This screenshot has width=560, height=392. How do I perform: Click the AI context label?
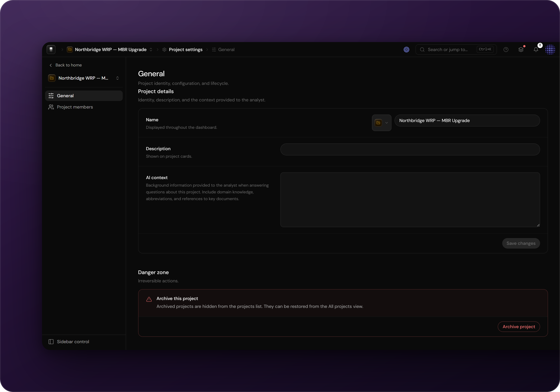[157, 178]
